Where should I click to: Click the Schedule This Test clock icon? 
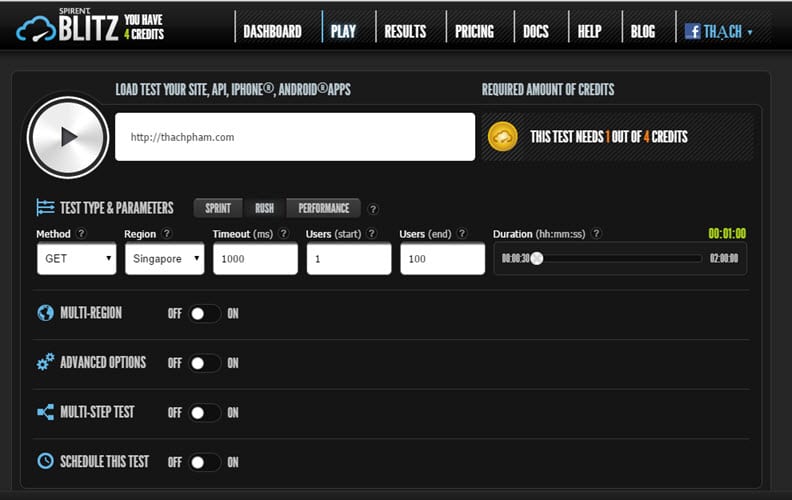45,462
